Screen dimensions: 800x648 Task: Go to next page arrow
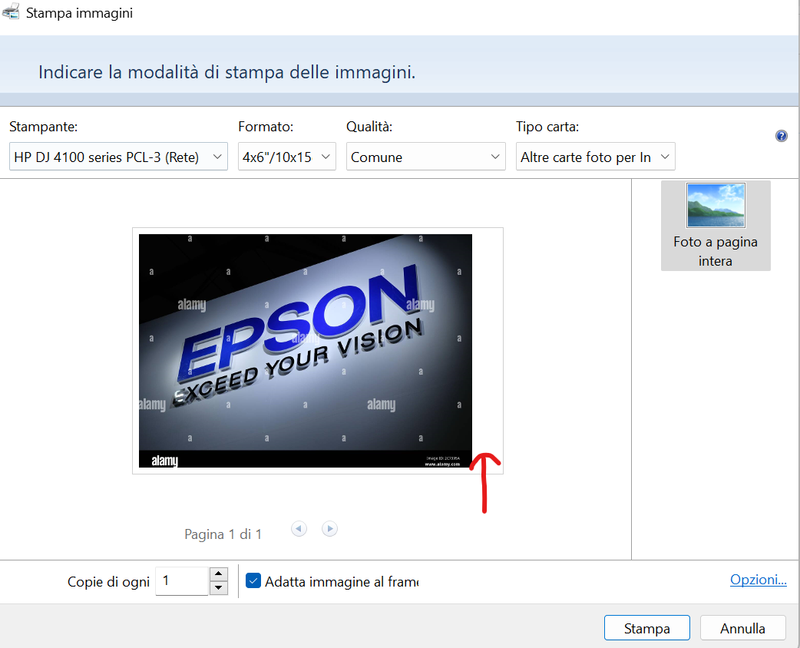tap(330, 529)
